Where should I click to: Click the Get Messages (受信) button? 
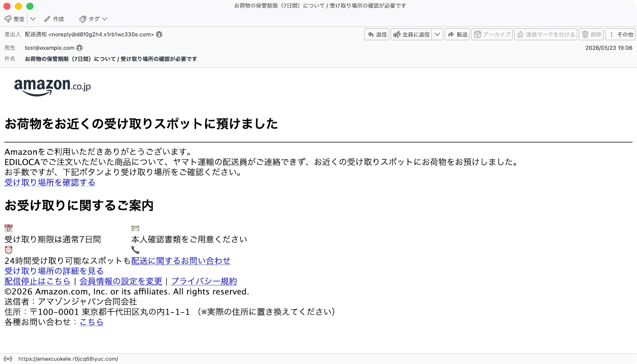tap(14, 19)
